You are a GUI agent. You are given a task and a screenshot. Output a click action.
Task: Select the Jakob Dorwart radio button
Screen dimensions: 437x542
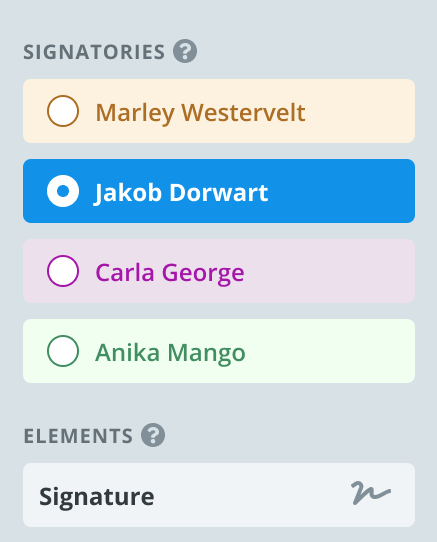[x=63, y=191]
